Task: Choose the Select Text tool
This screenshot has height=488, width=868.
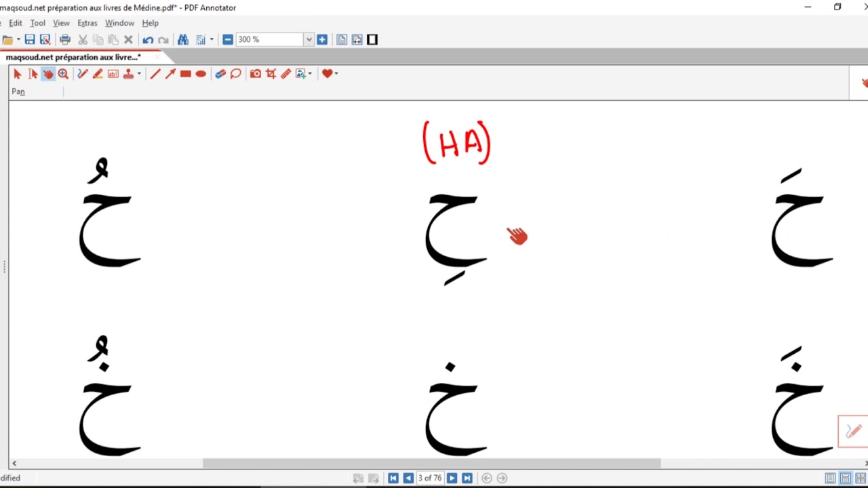Action: (x=33, y=73)
